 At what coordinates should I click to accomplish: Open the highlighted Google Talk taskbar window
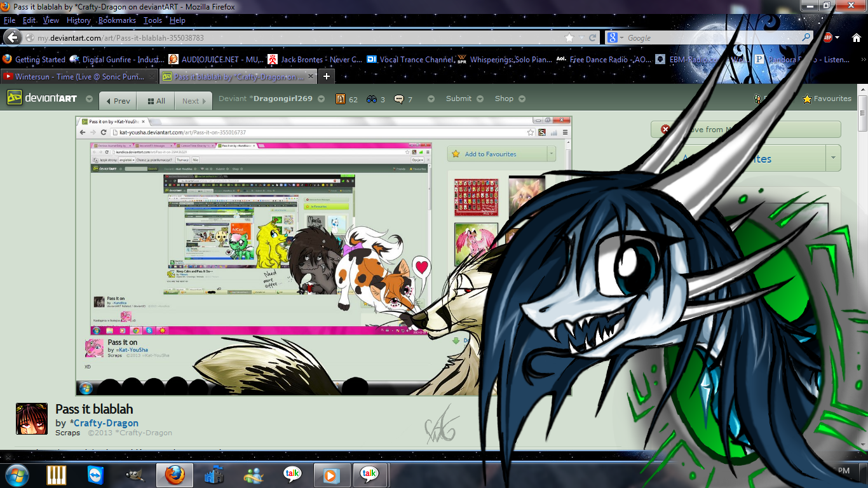tap(369, 475)
